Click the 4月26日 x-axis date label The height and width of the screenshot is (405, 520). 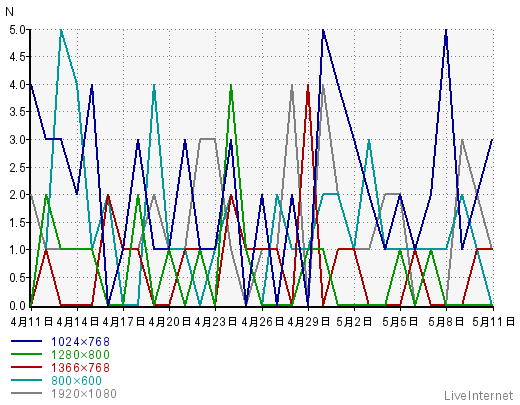pos(262,322)
